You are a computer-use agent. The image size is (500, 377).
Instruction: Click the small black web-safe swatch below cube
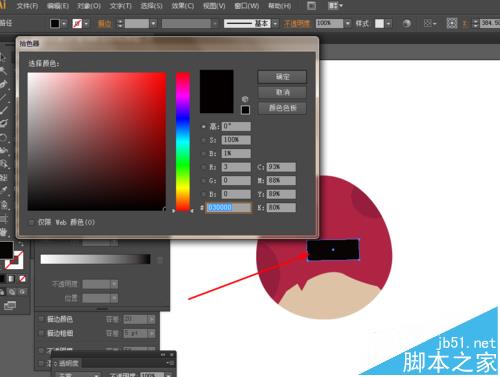(245, 110)
